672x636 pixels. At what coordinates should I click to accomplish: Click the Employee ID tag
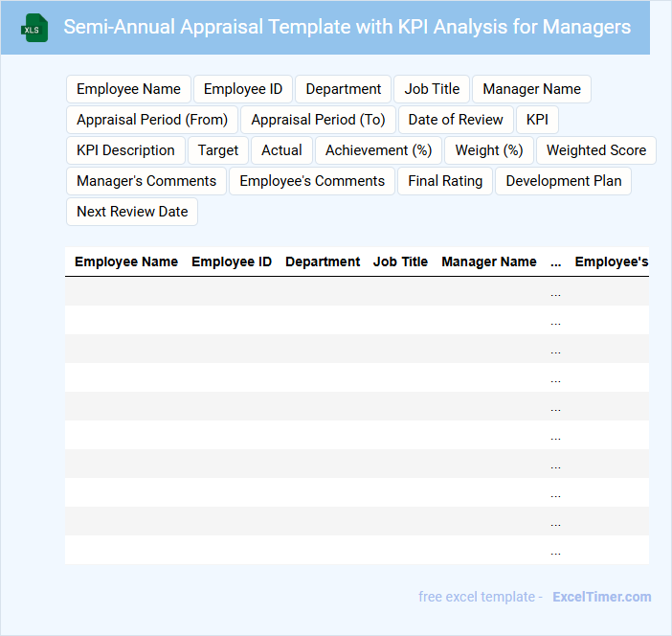(x=243, y=89)
